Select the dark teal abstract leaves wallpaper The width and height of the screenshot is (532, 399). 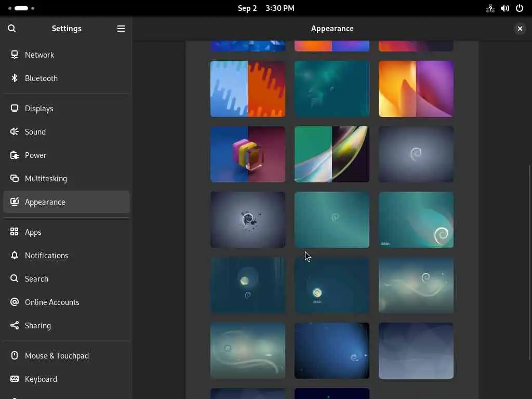(x=332, y=89)
